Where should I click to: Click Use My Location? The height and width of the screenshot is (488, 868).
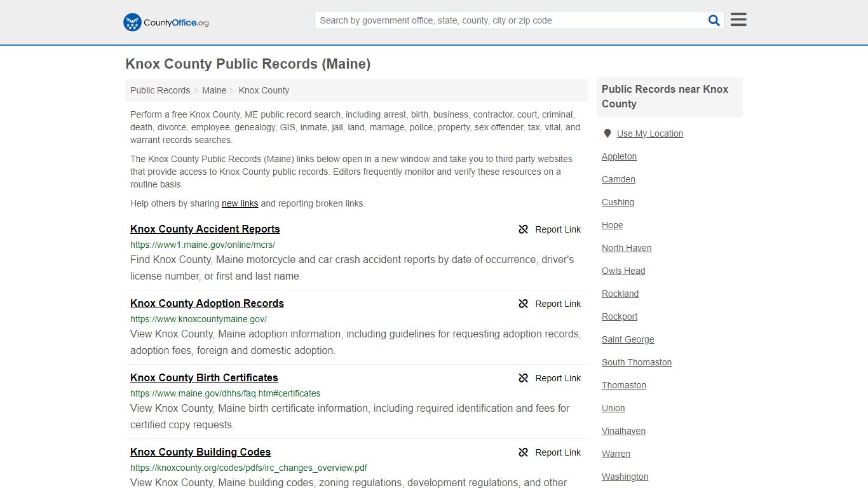pyautogui.click(x=650, y=133)
